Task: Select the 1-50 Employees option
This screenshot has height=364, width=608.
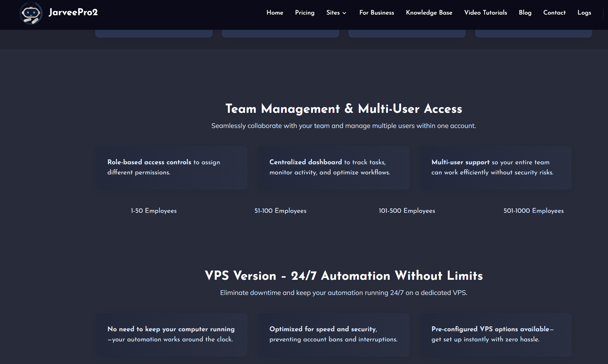Action: [154, 211]
